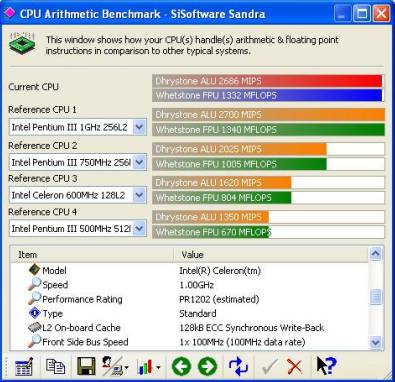Open the bar chart icon in toolbar

pyautogui.click(x=146, y=367)
